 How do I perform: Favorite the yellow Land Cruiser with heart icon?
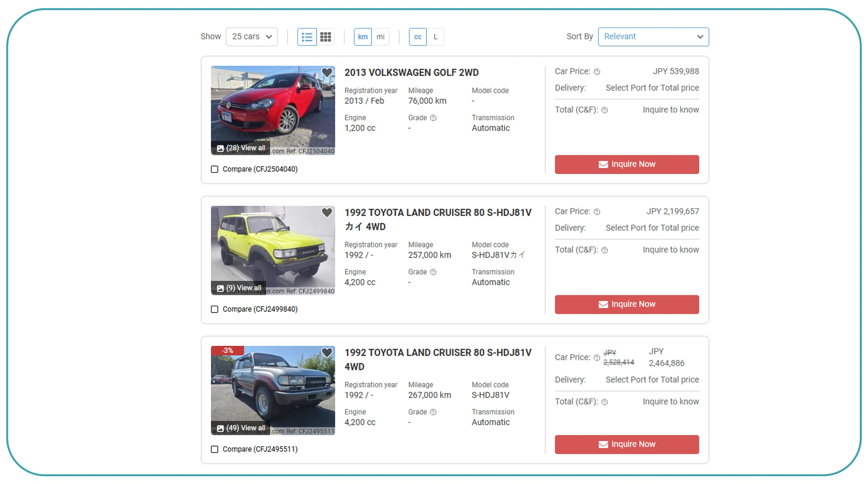click(x=326, y=213)
